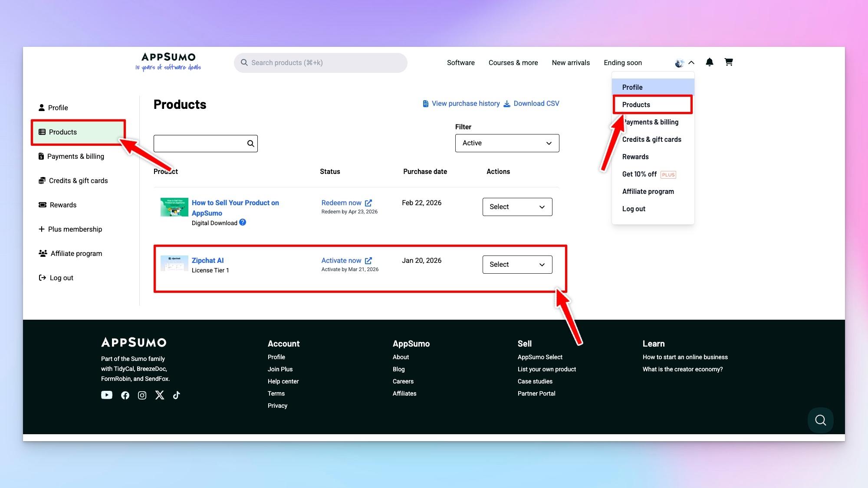The height and width of the screenshot is (488, 868).
Task: Click Redeem now link
Action: [341, 203]
